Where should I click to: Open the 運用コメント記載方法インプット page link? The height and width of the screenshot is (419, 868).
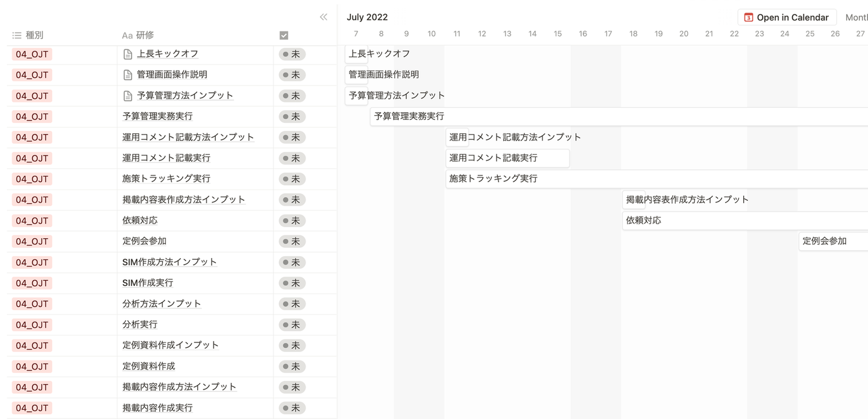(x=188, y=137)
